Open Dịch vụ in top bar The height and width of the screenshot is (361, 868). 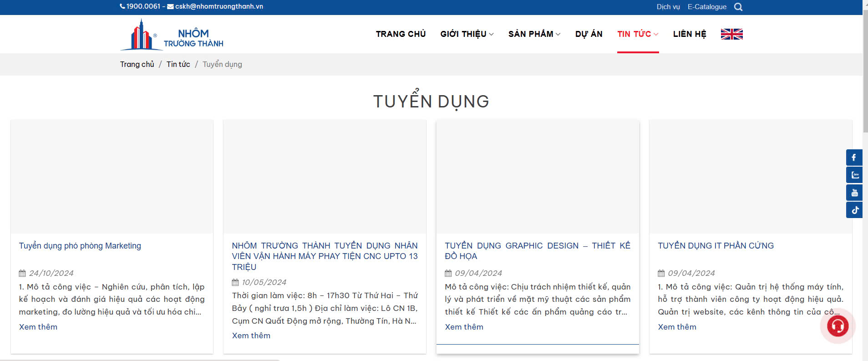coord(668,7)
